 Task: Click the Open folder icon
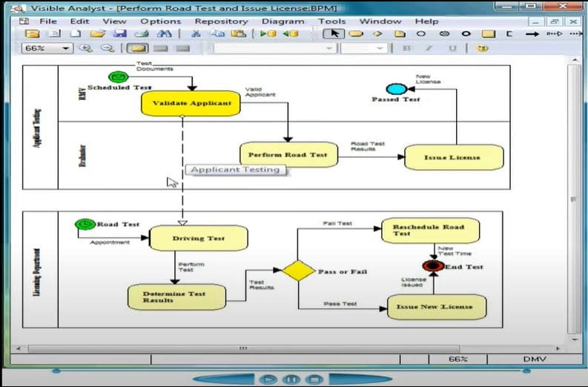point(97,34)
